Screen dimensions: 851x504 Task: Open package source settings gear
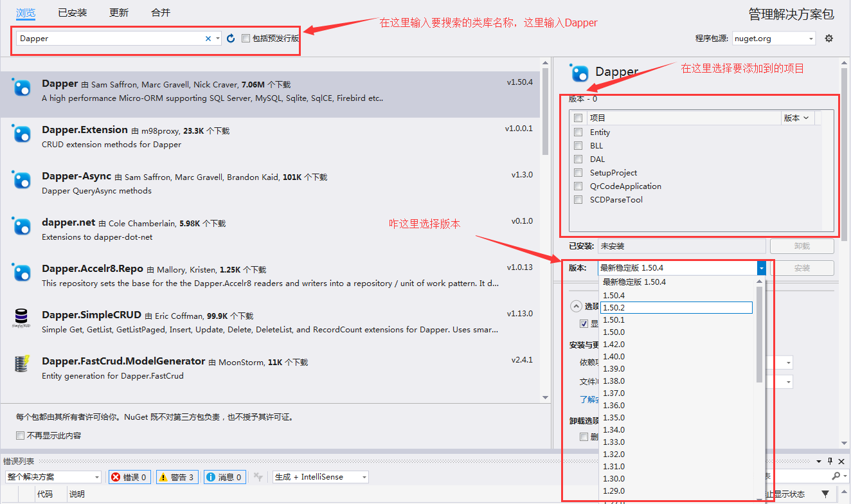829,39
